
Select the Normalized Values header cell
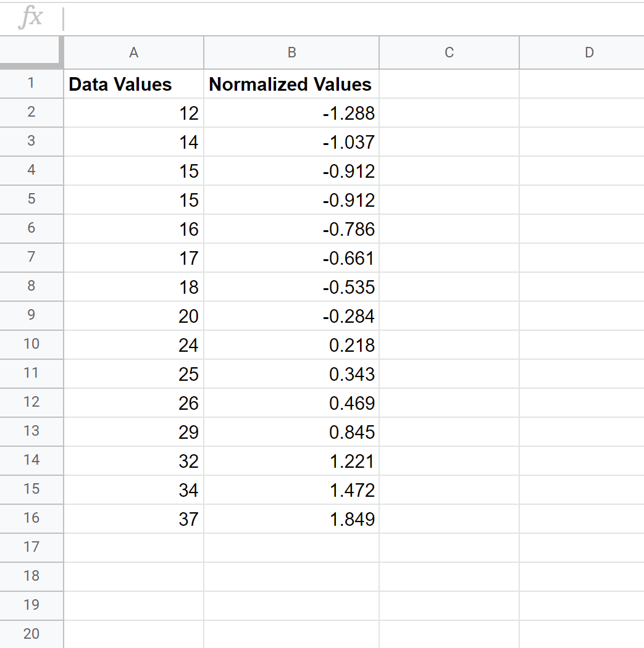[x=291, y=84]
